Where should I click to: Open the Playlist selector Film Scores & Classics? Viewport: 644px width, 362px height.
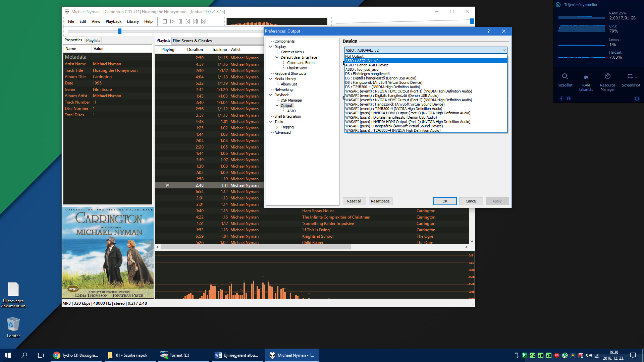pos(217,41)
